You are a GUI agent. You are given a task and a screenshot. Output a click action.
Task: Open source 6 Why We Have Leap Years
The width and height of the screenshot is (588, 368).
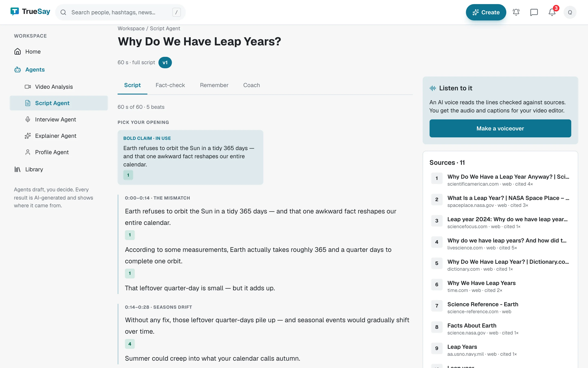[500, 286]
